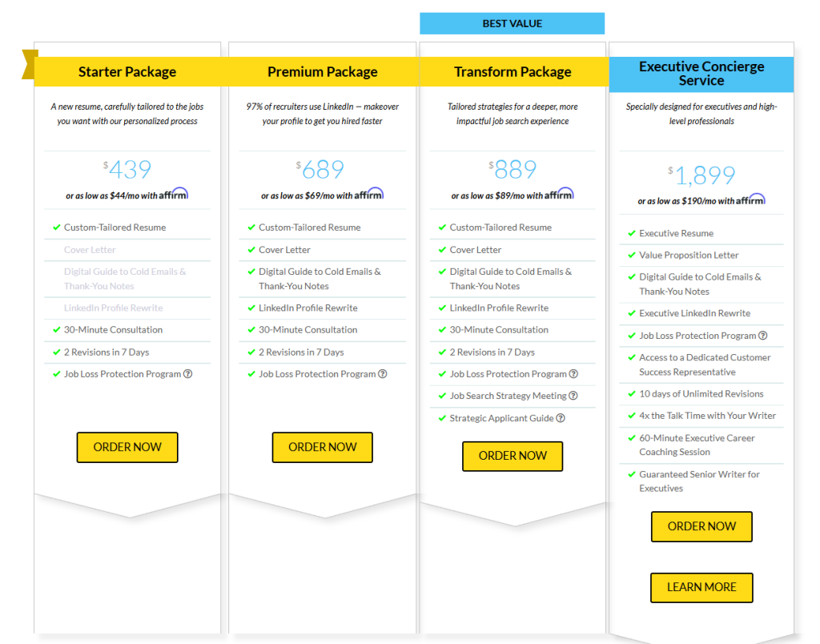Click the Learn More button

click(701, 587)
